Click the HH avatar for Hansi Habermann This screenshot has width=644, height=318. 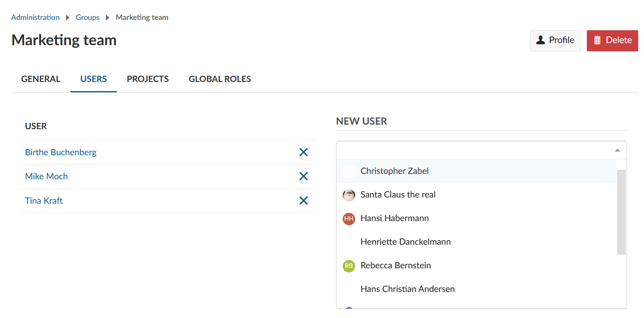(349, 219)
